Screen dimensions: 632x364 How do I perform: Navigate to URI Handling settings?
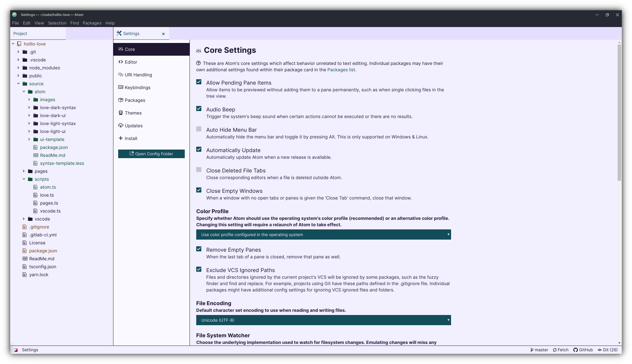coord(138,74)
